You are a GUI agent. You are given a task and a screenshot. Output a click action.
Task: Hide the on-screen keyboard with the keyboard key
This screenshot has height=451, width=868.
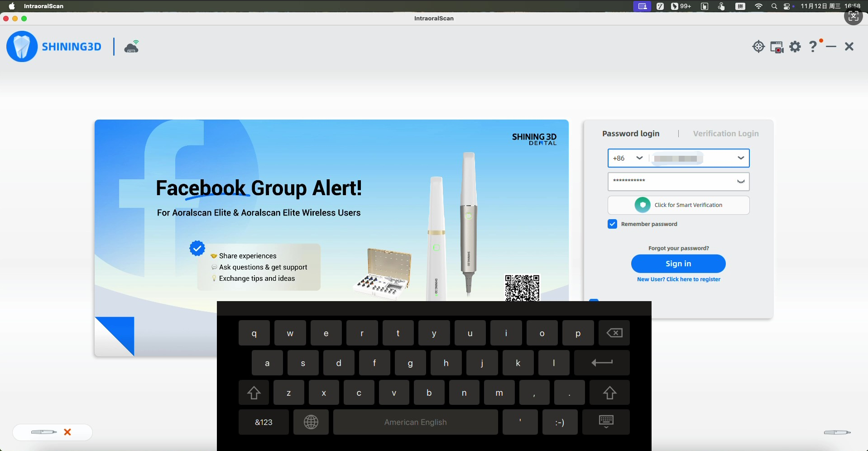(x=606, y=422)
